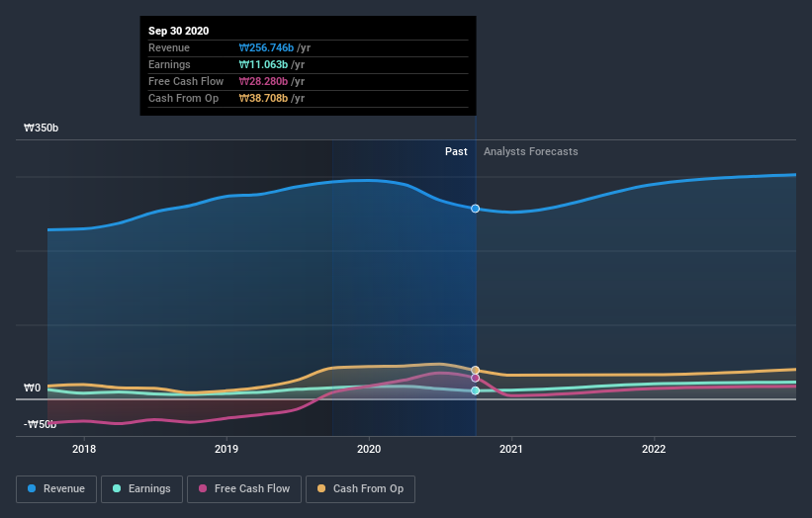Click the pink Free Cash Flow data point marker
This screenshot has width=812, height=518.
coord(475,379)
